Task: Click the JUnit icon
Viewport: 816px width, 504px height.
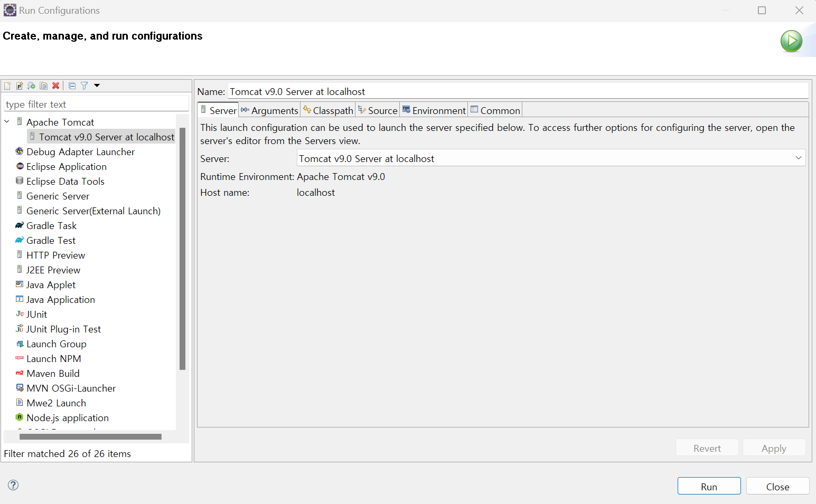Action: click(20, 313)
